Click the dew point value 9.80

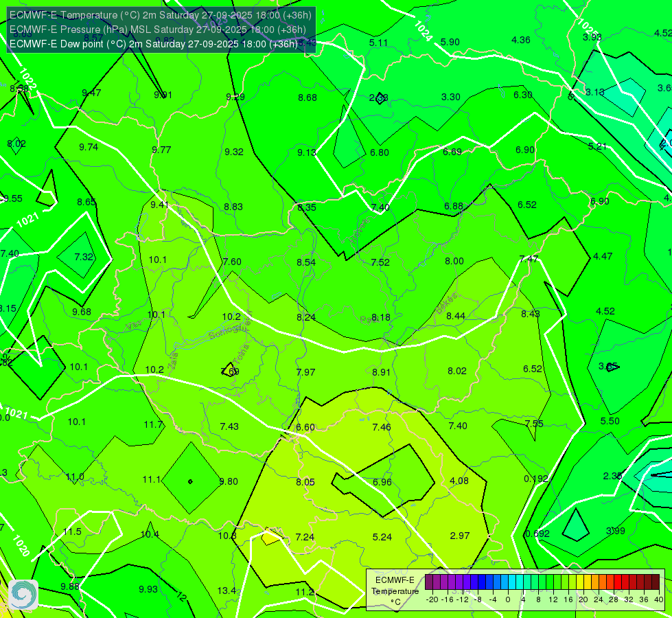point(229,481)
